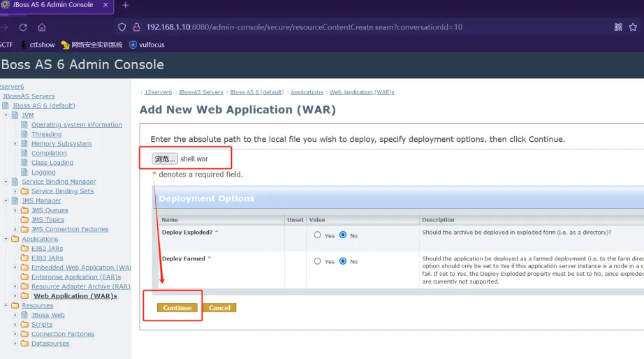Open JBoss AS 6 (default) breadcrumb link
Viewport: 644px width, 359px height.
257,92
